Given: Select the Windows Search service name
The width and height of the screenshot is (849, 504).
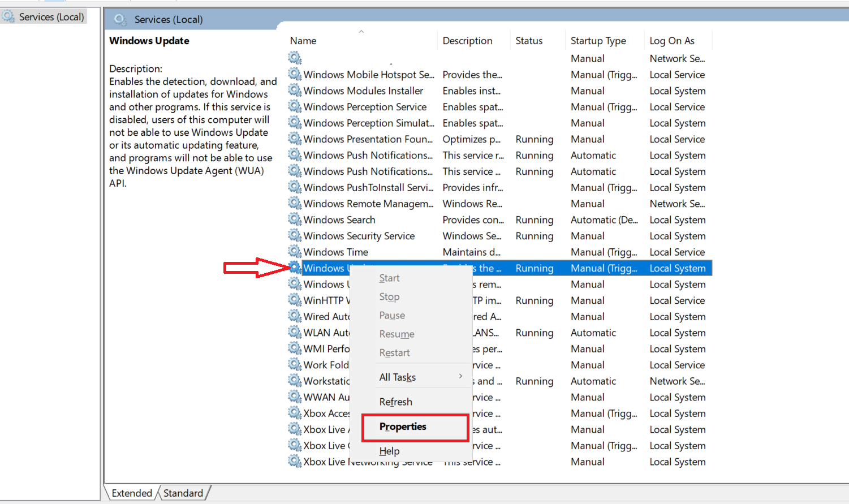Looking at the screenshot, I should pyautogui.click(x=339, y=219).
